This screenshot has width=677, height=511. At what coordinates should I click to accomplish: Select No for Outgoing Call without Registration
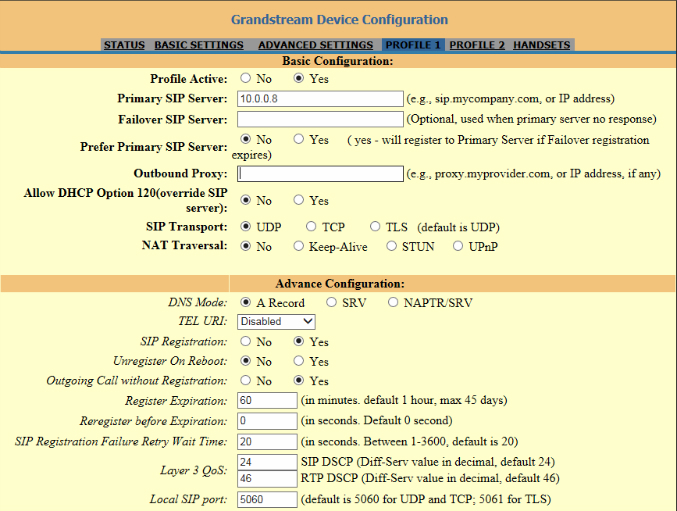(x=246, y=380)
